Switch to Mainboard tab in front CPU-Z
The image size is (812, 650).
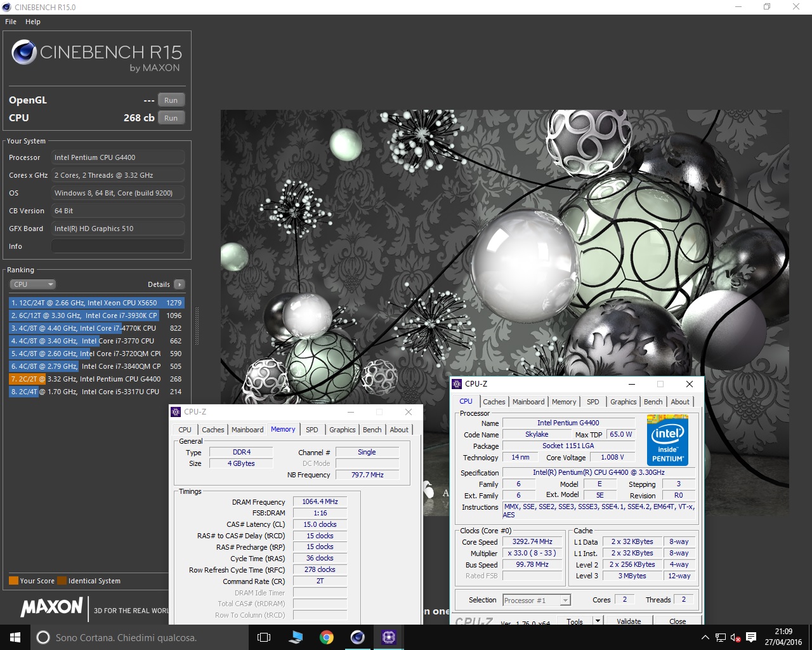click(x=528, y=402)
